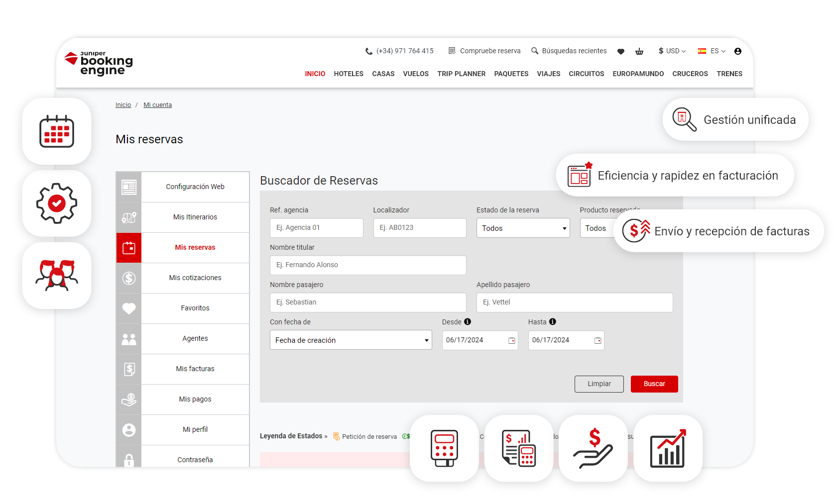Viewport: 835px width, 504px height.
Task: Go to the HOTELES menu
Action: [x=349, y=74]
